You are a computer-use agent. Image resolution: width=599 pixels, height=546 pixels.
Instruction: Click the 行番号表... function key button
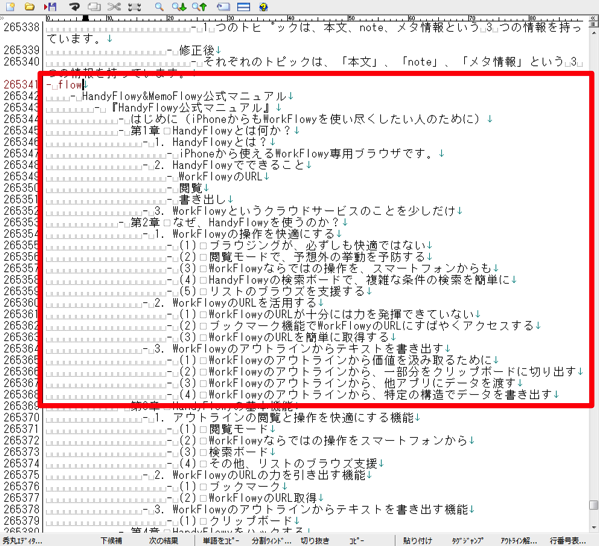click(x=568, y=541)
